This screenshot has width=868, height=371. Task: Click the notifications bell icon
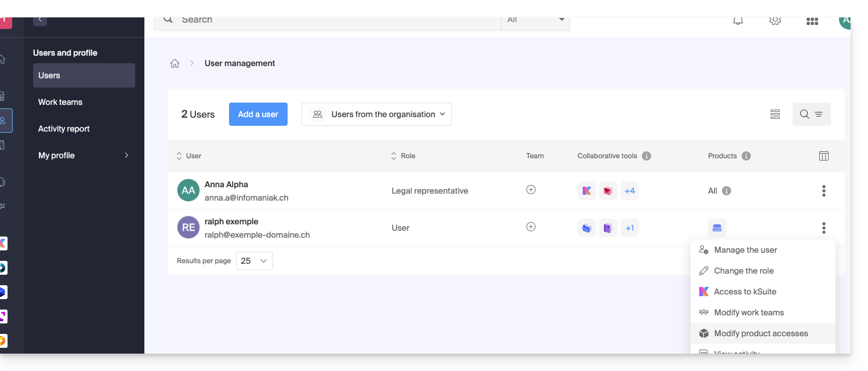[738, 21]
